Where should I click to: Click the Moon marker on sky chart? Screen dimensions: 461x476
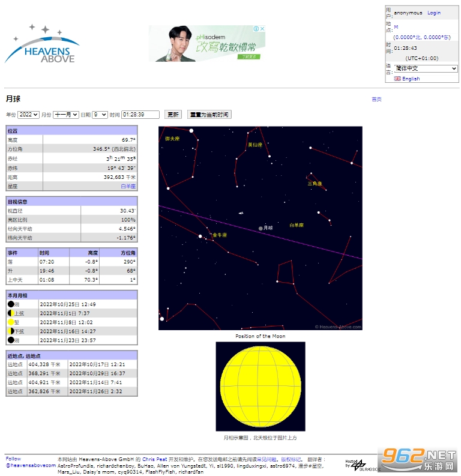[261, 228]
